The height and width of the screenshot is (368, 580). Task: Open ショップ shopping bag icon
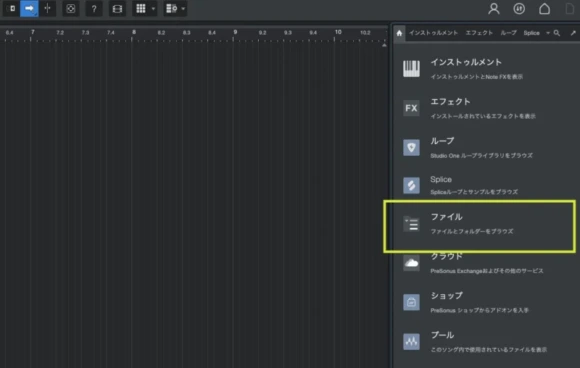coord(411,302)
